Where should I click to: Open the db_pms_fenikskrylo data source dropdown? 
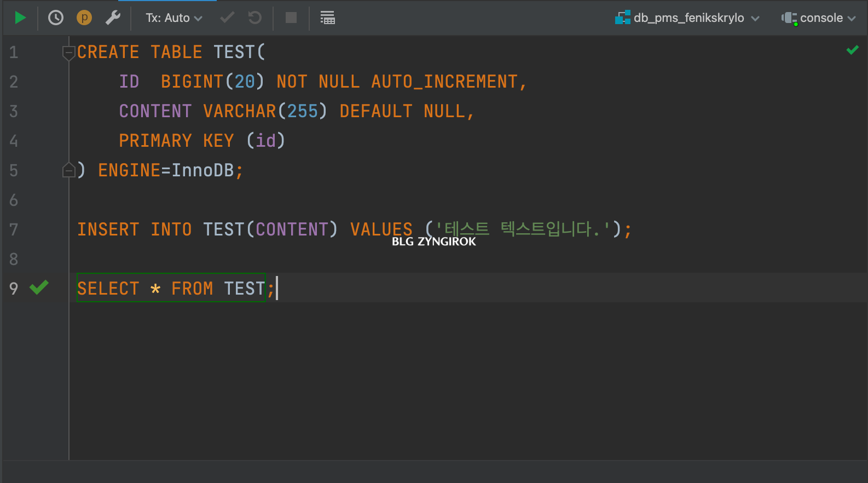click(x=687, y=18)
